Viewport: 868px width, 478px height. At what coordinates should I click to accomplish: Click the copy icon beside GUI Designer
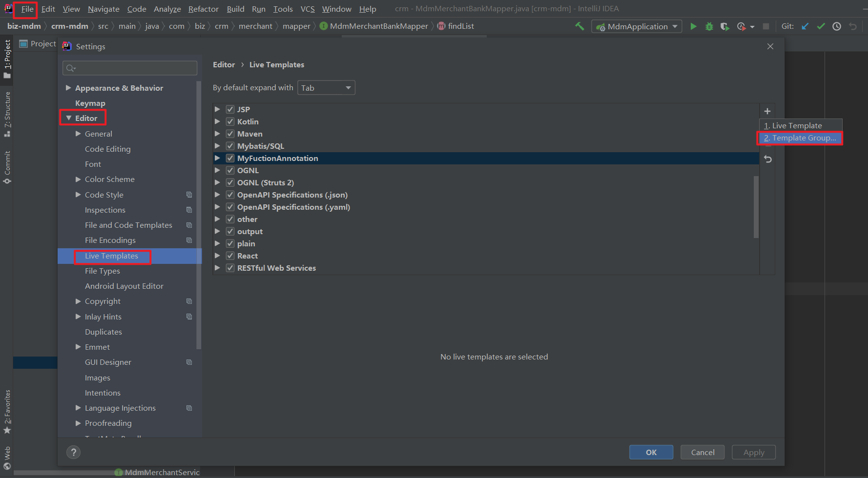click(x=189, y=362)
